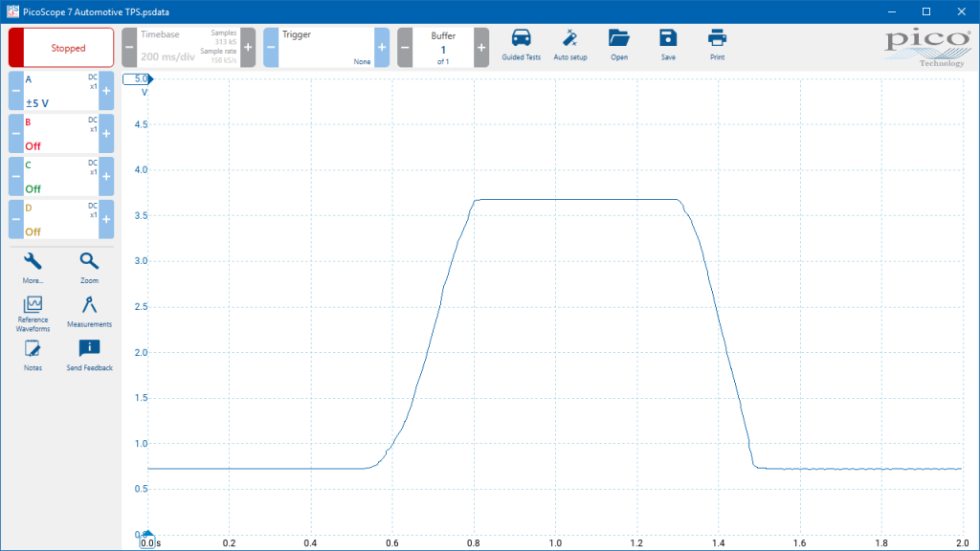Viewport: 980px width, 551px height.
Task: Save the waveform with Save icon
Action: [668, 45]
